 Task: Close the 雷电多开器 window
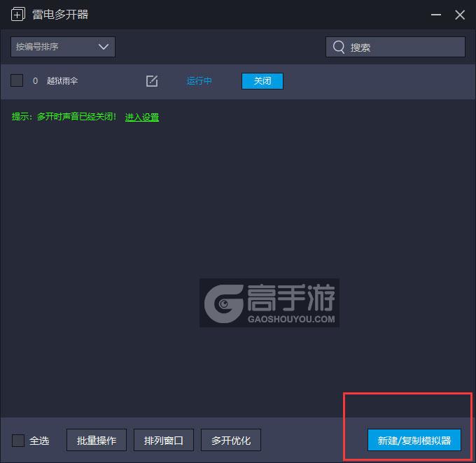click(x=460, y=15)
